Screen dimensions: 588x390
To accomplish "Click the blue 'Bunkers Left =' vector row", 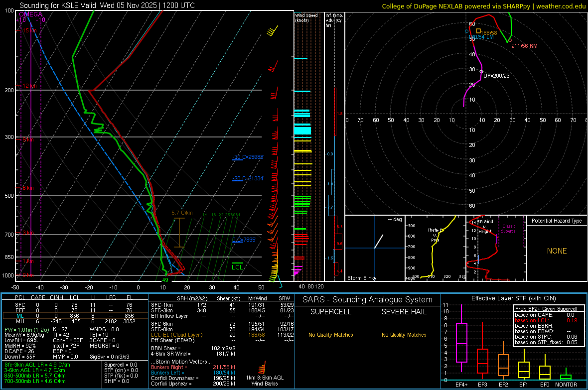I will 193,373.
